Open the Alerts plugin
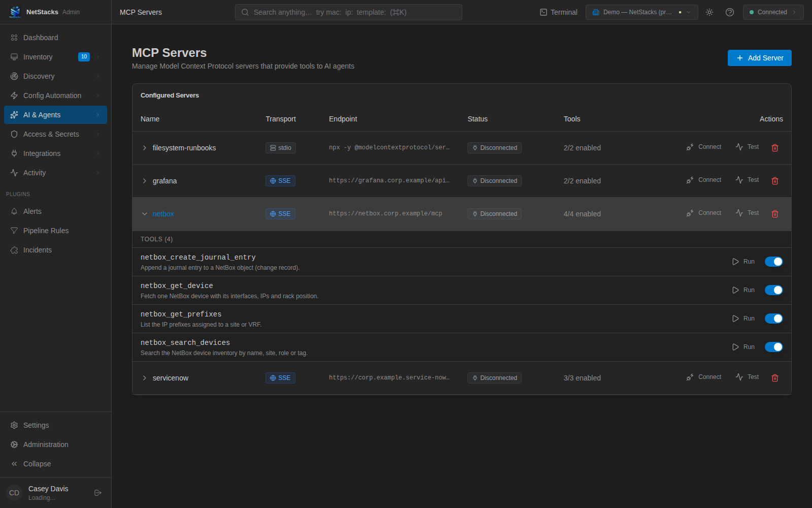 [55, 211]
